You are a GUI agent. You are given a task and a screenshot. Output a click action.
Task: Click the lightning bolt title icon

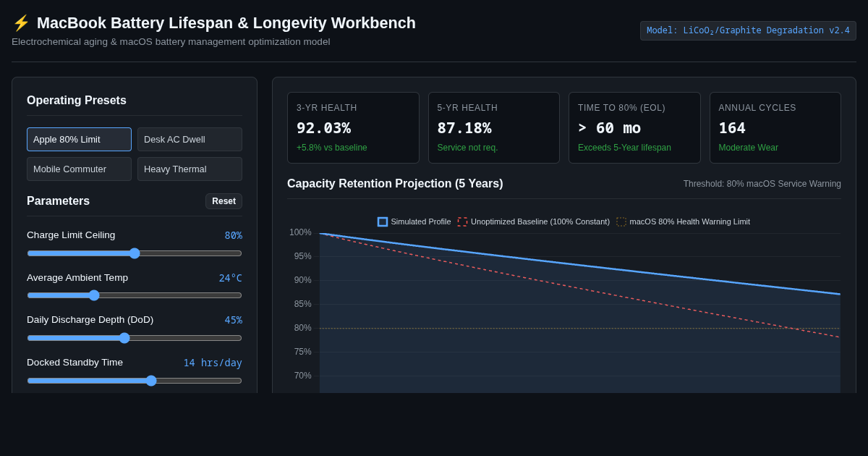[x=21, y=23]
